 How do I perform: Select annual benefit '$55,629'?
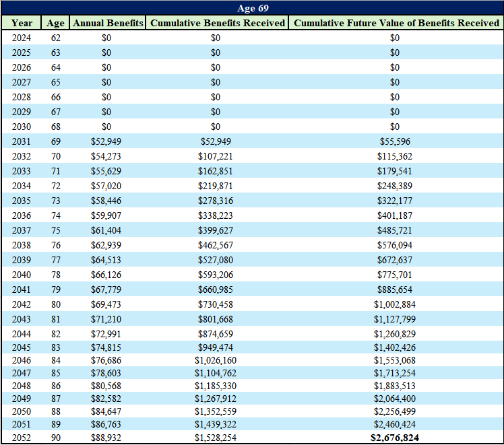click(106, 171)
